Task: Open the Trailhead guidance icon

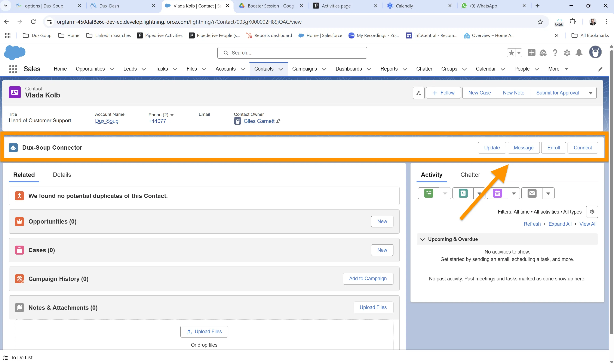Action: (x=543, y=53)
